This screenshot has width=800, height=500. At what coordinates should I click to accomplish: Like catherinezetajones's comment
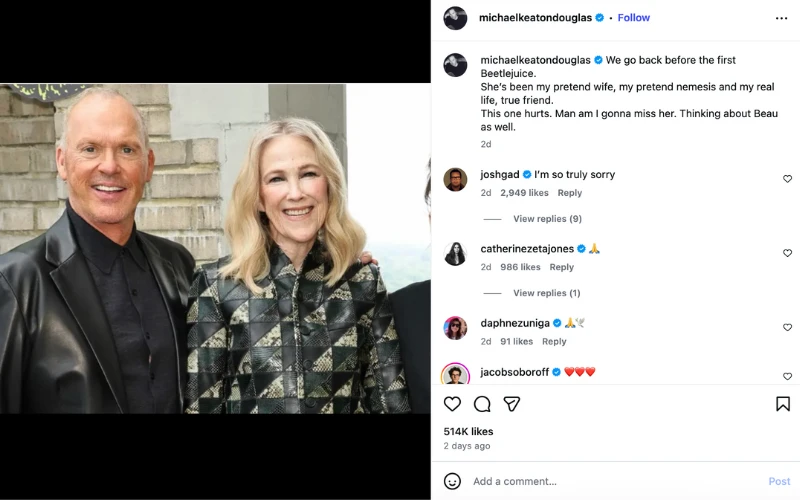pyautogui.click(x=787, y=253)
